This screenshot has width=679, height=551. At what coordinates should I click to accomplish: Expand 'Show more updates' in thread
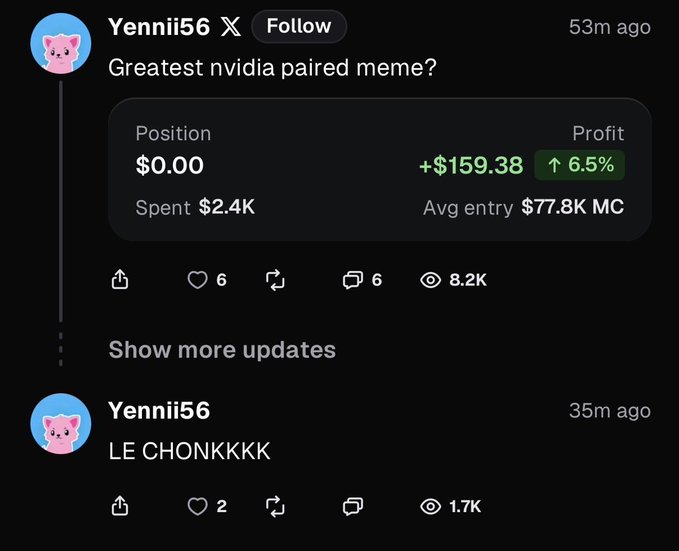[x=222, y=350]
